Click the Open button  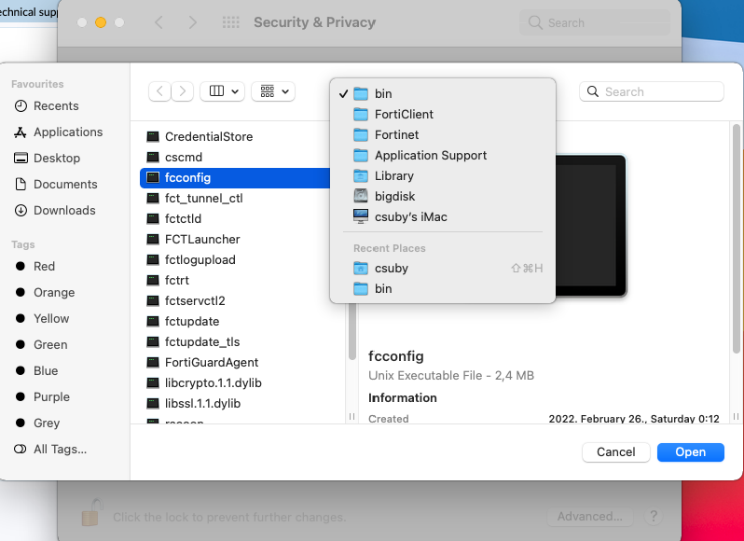tap(690, 452)
